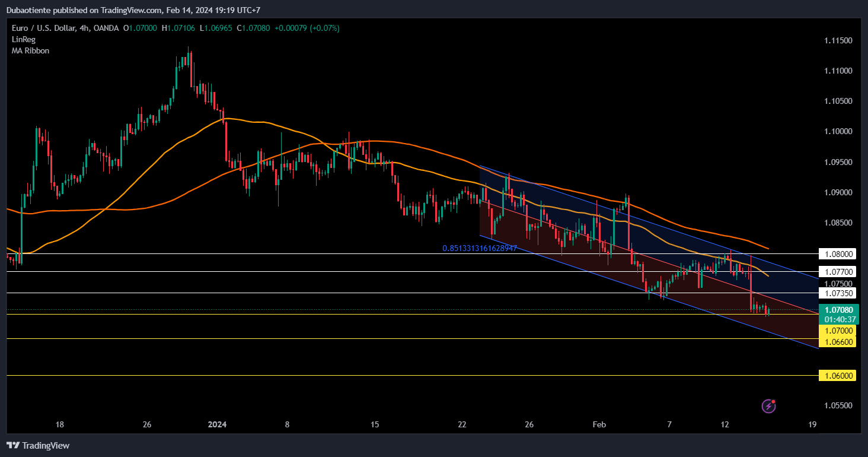Click the current price label 1.07080
This screenshot has height=457, width=868.
[x=838, y=310]
